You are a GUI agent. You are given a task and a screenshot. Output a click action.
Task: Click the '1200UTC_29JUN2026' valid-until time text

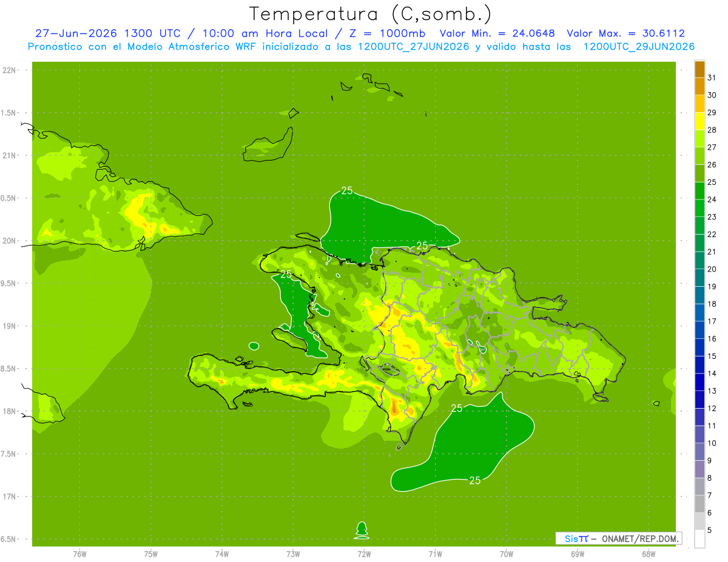pos(639,47)
